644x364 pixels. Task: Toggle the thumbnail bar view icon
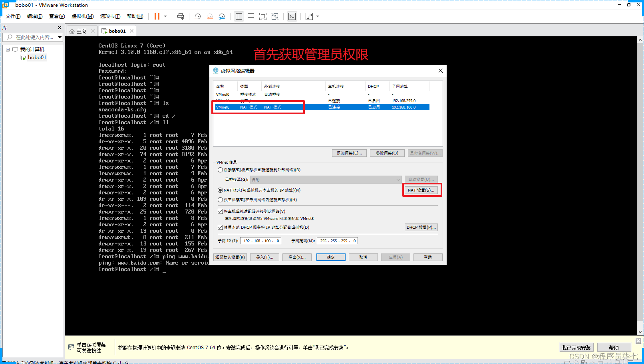tap(251, 16)
